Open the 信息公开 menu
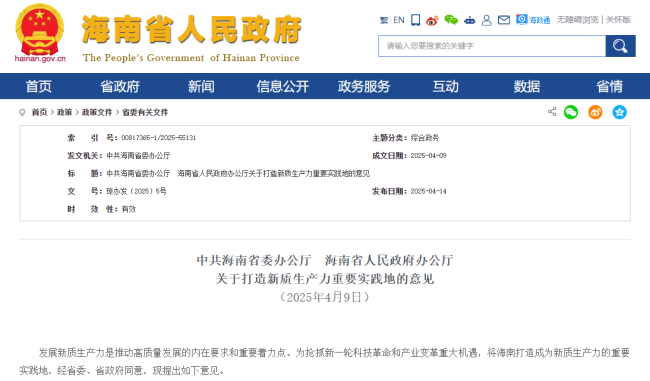 [283, 86]
